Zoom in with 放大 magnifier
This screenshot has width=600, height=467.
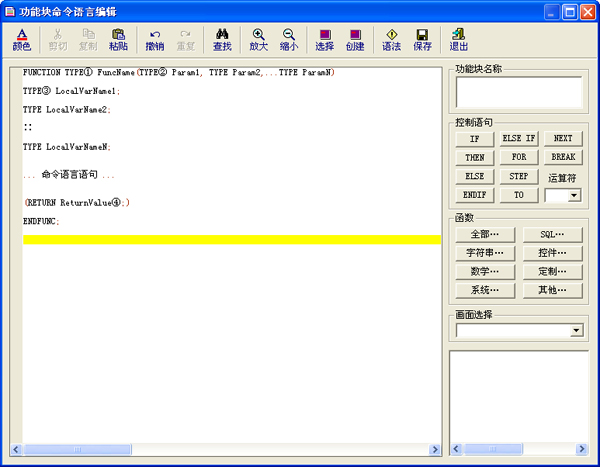[259, 40]
